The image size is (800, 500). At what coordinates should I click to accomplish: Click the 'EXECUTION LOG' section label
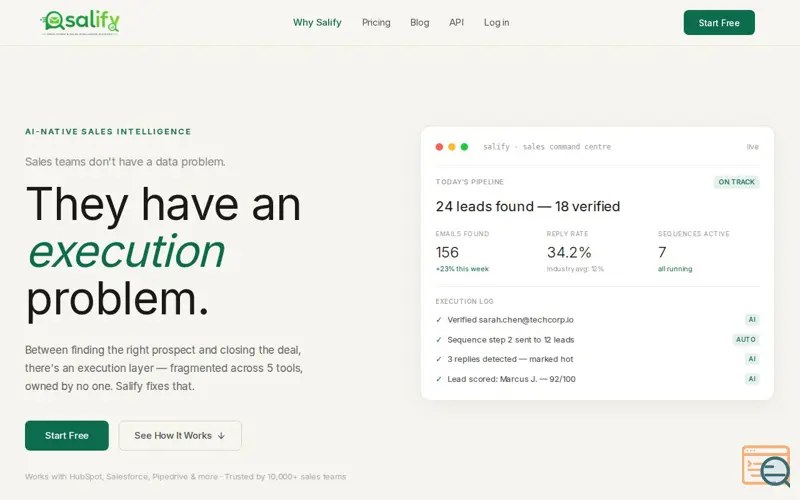[464, 302]
